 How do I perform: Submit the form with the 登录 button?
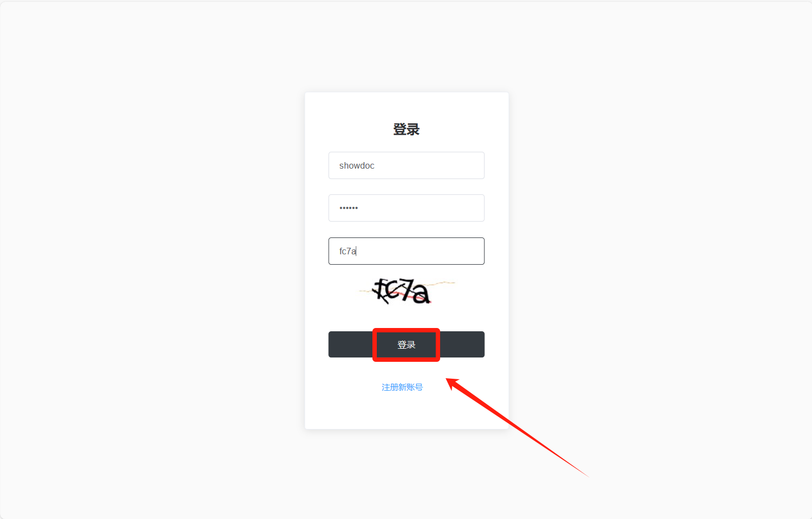point(406,344)
